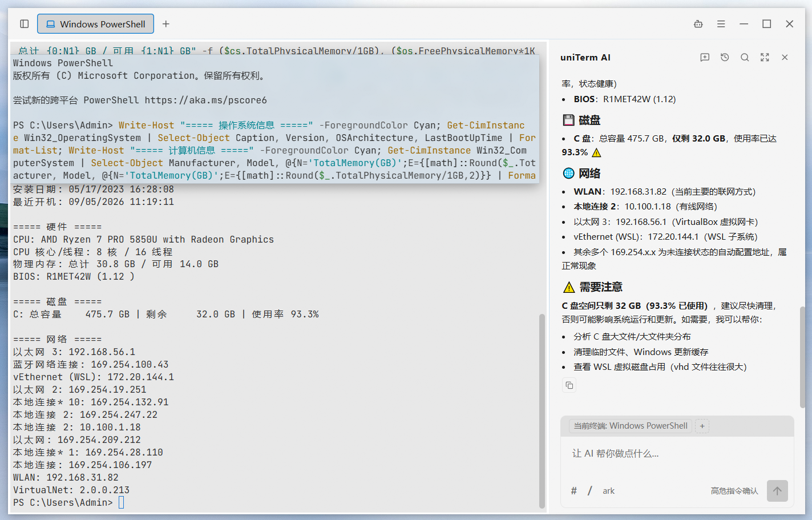Viewport: 812px width, 520px height.
Task: Click 查看 WSL 虚拟磁盘占用 suggestion
Action: pos(660,367)
